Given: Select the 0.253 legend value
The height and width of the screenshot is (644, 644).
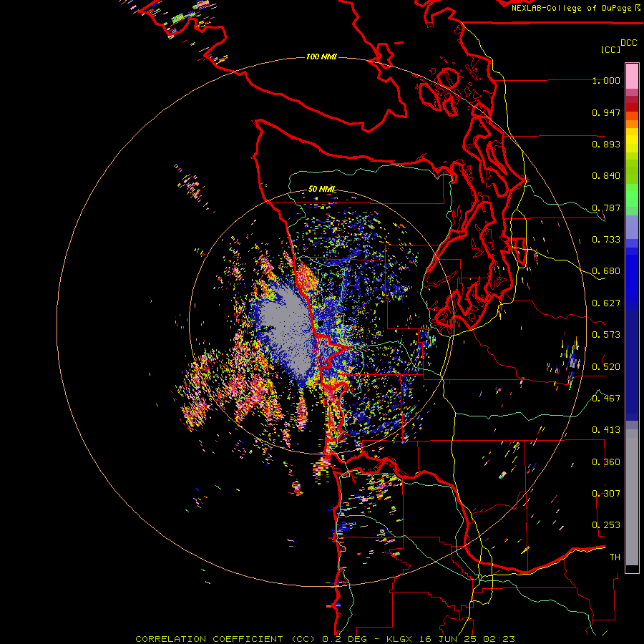Looking at the screenshot, I should tap(606, 525).
